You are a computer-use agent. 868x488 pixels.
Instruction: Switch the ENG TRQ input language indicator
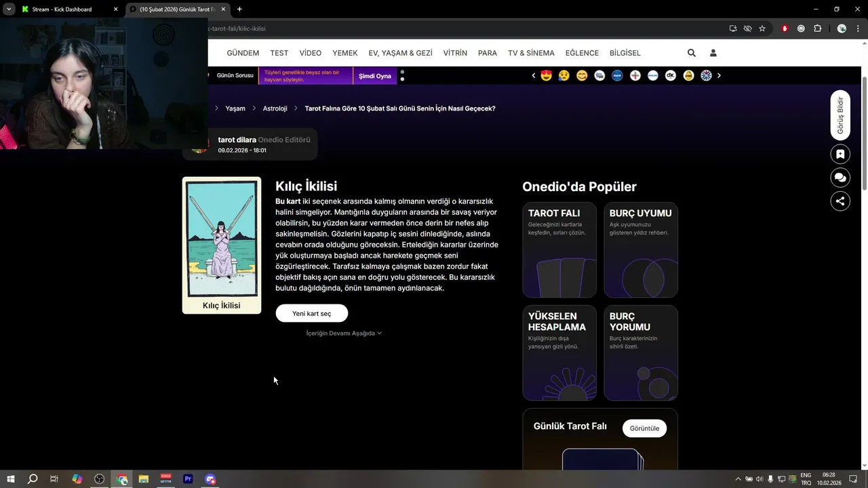tap(806, 479)
